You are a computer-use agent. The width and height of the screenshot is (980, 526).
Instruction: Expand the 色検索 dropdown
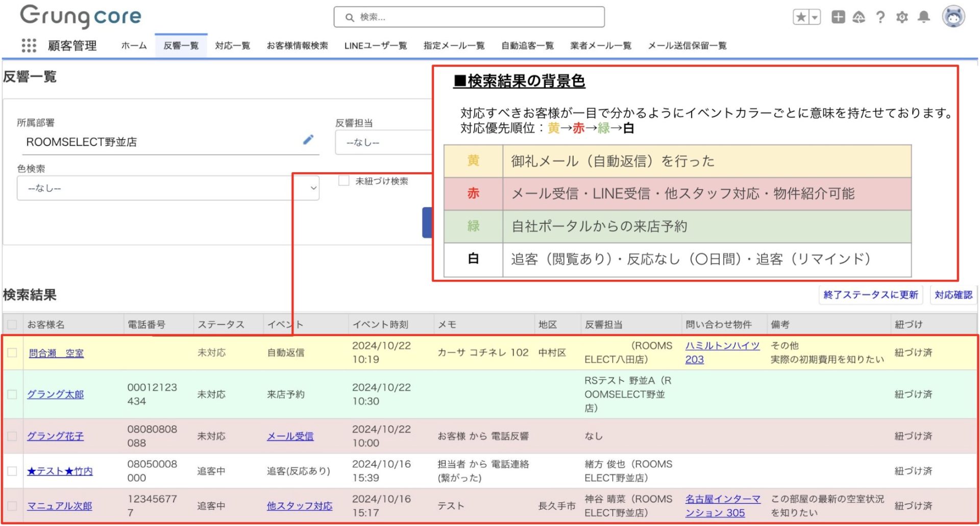tap(167, 188)
